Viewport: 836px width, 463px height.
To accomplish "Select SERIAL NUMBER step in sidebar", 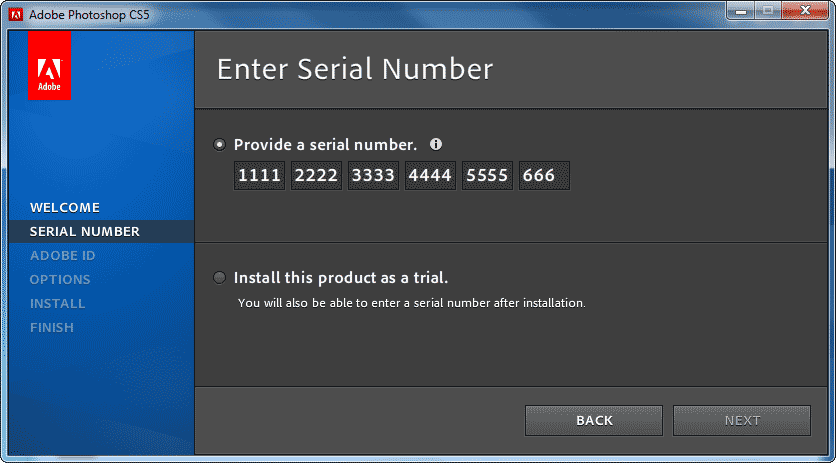I will [x=85, y=232].
